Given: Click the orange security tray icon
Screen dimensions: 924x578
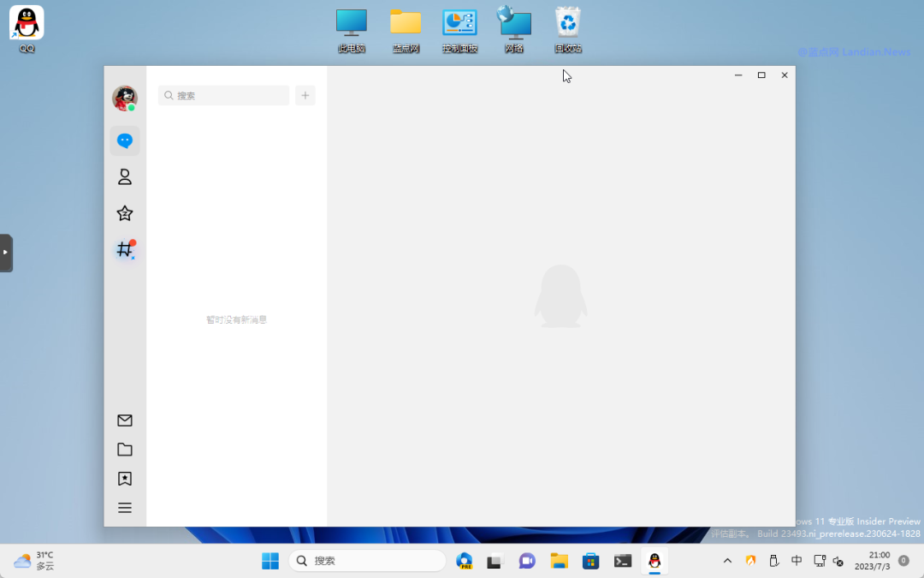Looking at the screenshot, I should click(x=750, y=561).
